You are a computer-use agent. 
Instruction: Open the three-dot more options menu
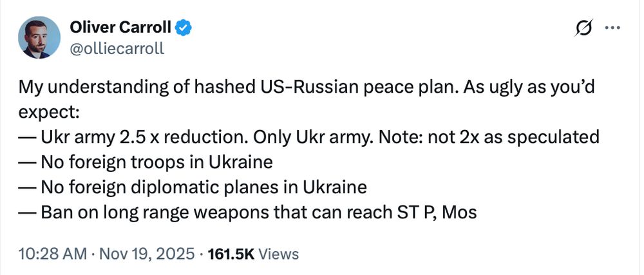tap(613, 28)
